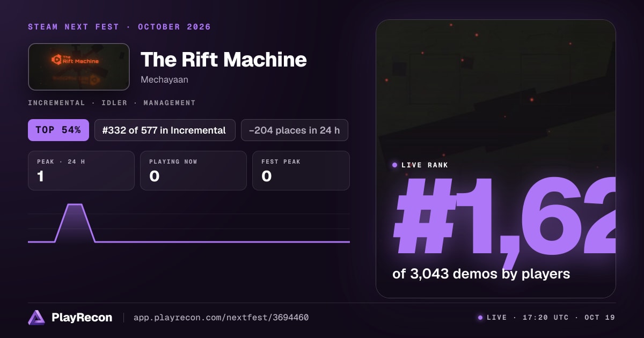Screen dimensions: 644x338
Task: Click the STEAM NEXT FEST · OCTOBER 2026 heading
Action: pyautogui.click(x=120, y=27)
